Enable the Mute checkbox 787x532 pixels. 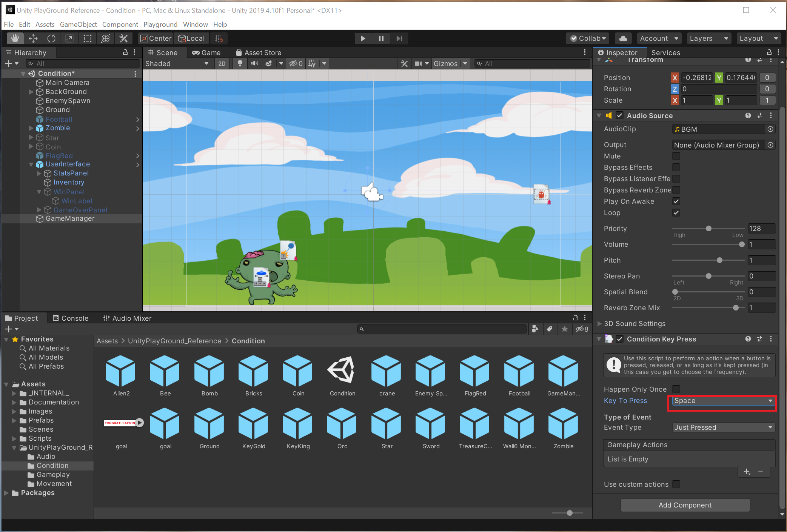click(x=676, y=156)
